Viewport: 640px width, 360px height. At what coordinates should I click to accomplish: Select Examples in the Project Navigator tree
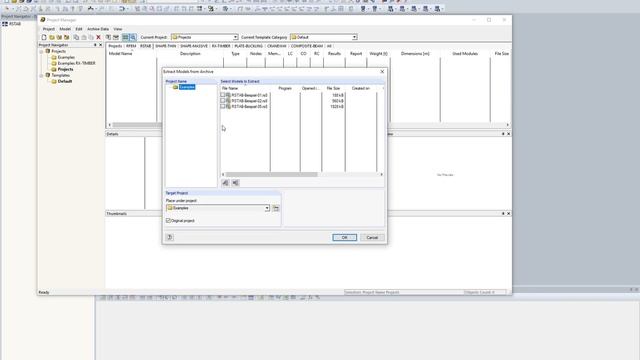click(66, 58)
